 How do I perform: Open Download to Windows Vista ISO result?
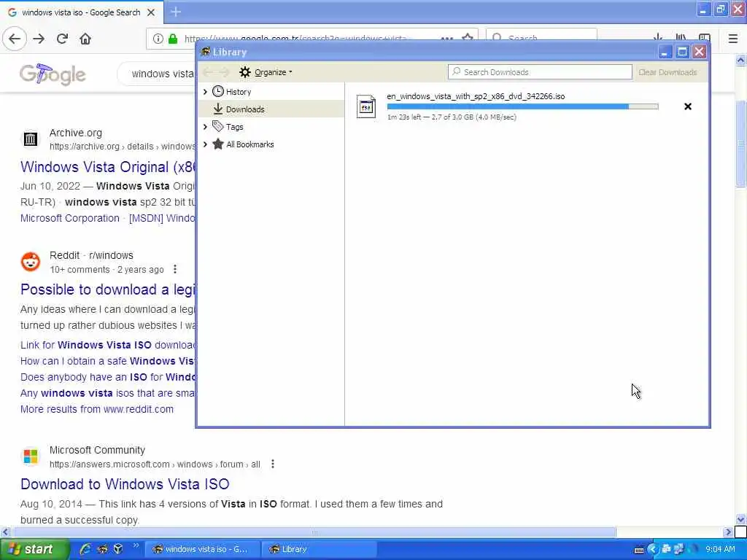coord(125,484)
